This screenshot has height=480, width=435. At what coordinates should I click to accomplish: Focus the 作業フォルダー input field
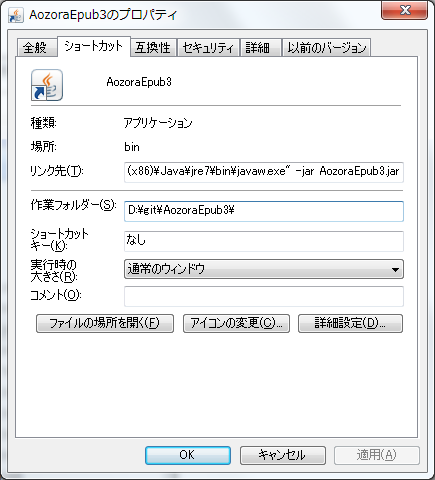point(264,211)
